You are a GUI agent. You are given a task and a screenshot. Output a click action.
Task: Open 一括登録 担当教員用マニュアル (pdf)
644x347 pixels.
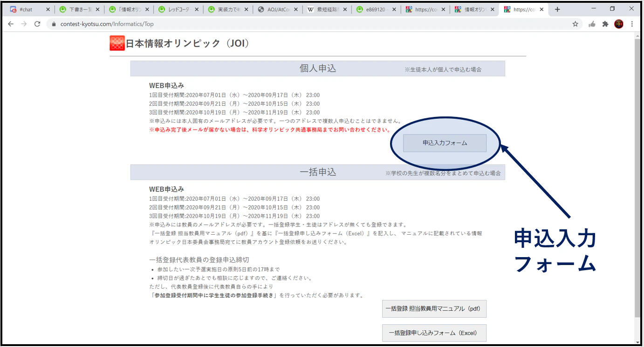[x=434, y=309]
